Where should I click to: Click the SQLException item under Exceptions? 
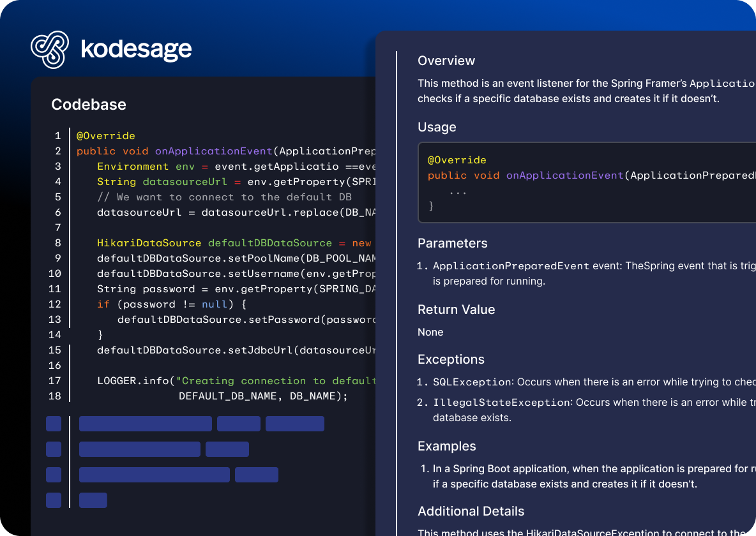[472, 382]
